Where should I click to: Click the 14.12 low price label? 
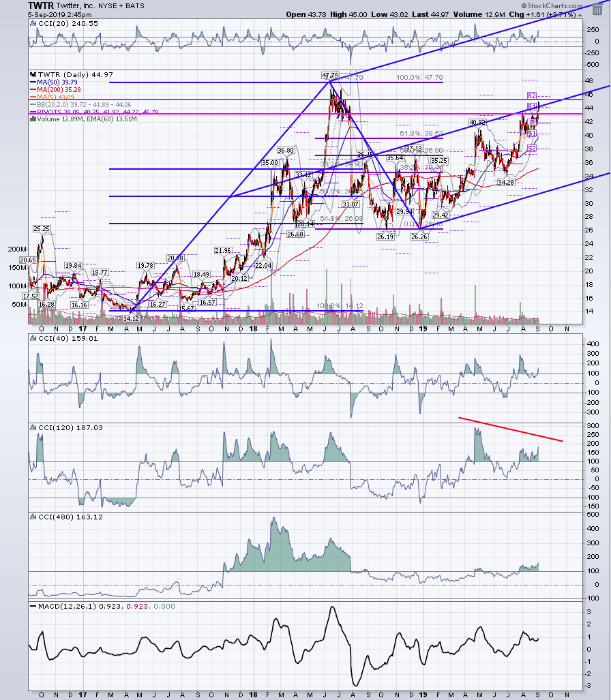(x=131, y=319)
